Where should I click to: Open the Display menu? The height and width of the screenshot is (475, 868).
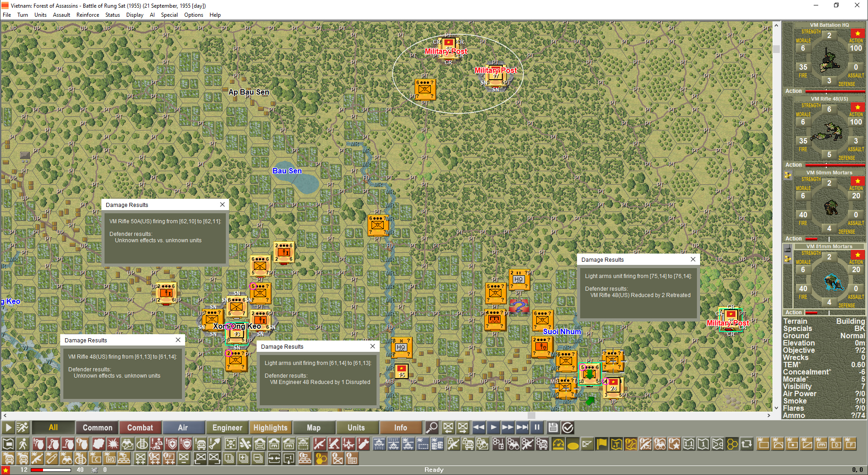[x=135, y=15]
